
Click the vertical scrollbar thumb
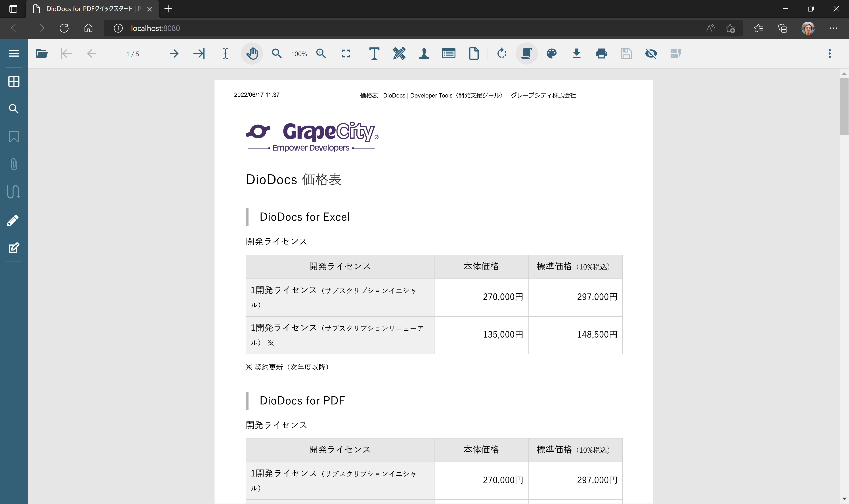pyautogui.click(x=844, y=107)
